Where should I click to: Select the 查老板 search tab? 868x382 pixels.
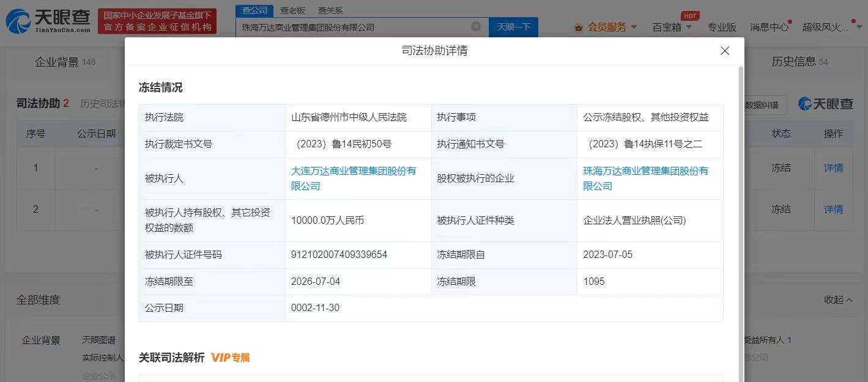point(292,10)
